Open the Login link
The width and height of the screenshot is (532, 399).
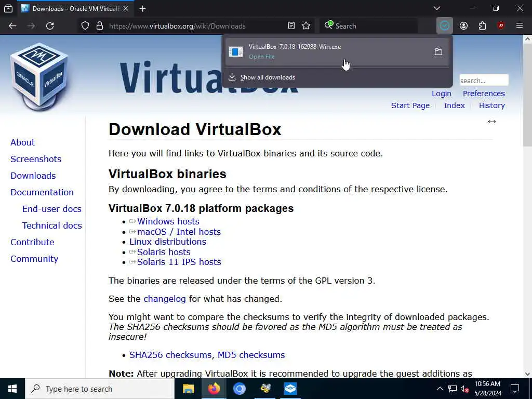(442, 94)
